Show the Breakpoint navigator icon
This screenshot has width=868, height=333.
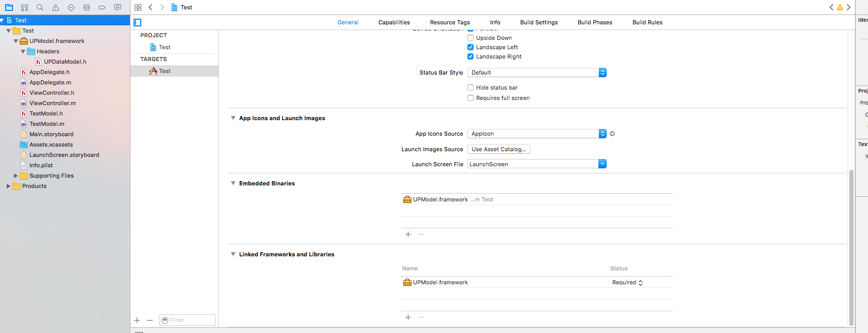tap(102, 7)
